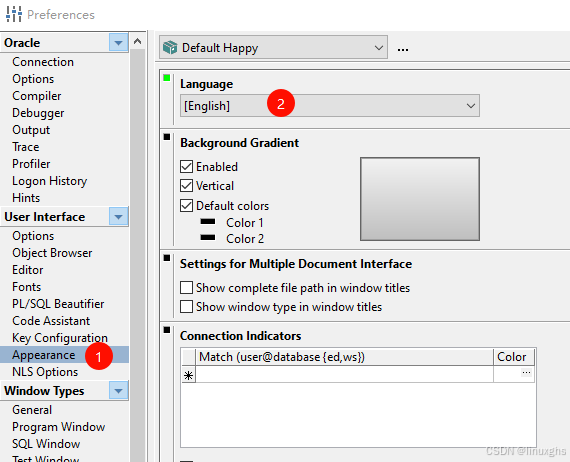The image size is (570, 462).
Task: Open the Default Happy preference set dropdown
Action: 273,47
